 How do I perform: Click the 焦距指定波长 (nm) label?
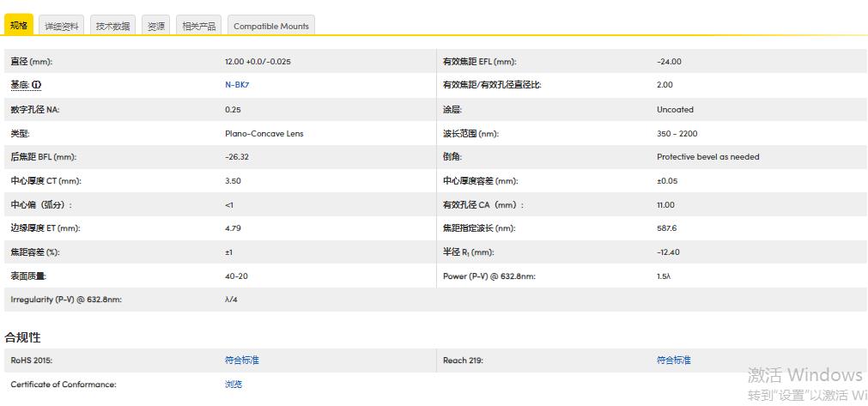pos(479,227)
